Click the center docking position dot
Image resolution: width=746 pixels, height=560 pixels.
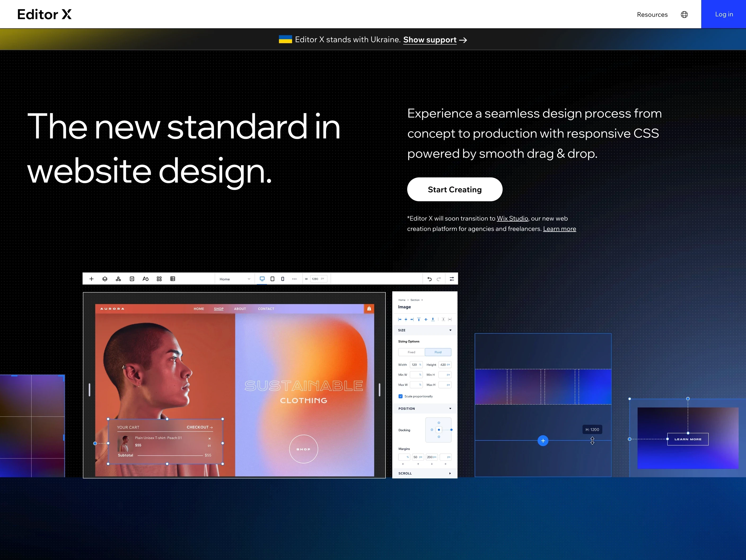coord(438,430)
